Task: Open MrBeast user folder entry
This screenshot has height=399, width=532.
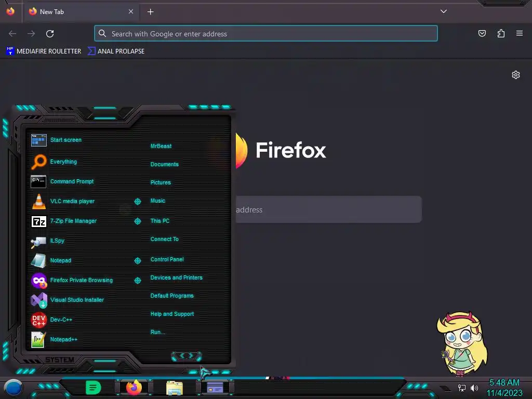Action: (x=161, y=146)
